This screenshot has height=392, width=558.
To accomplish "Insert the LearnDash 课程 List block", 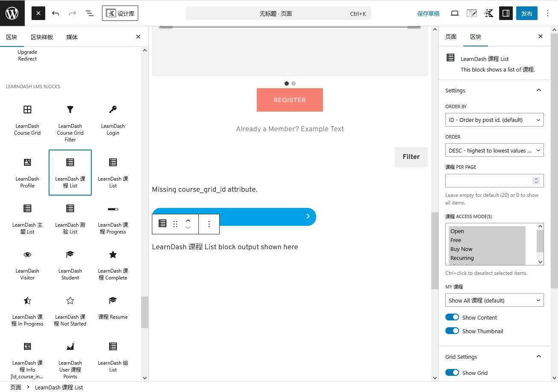I will click(70, 173).
